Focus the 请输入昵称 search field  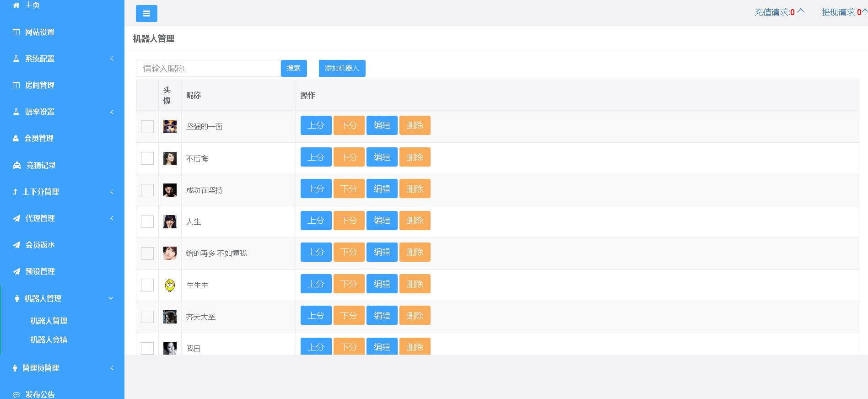point(208,69)
